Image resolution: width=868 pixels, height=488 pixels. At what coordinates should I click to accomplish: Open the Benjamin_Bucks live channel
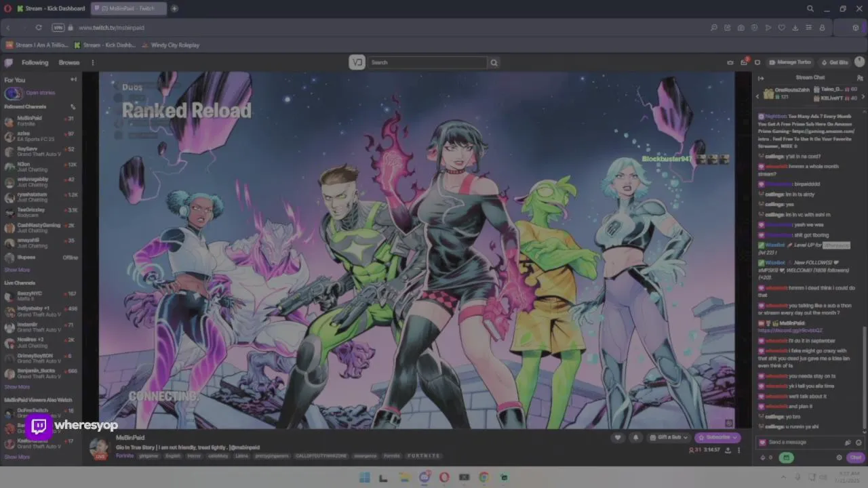(41, 373)
